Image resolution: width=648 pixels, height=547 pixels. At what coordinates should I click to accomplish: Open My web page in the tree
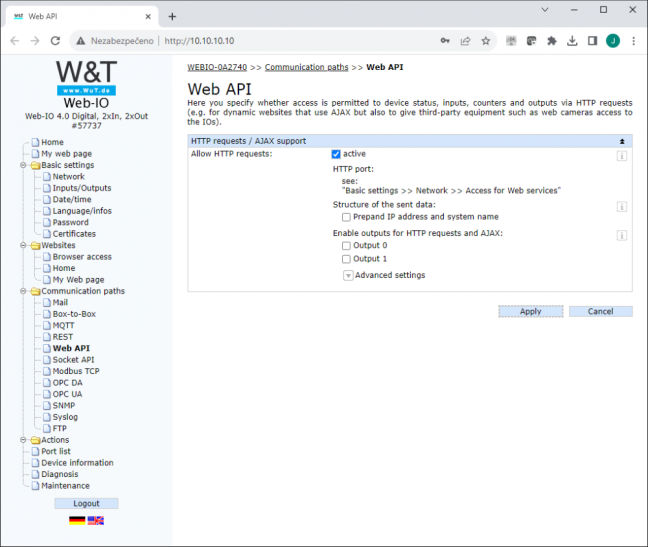(x=66, y=154)
